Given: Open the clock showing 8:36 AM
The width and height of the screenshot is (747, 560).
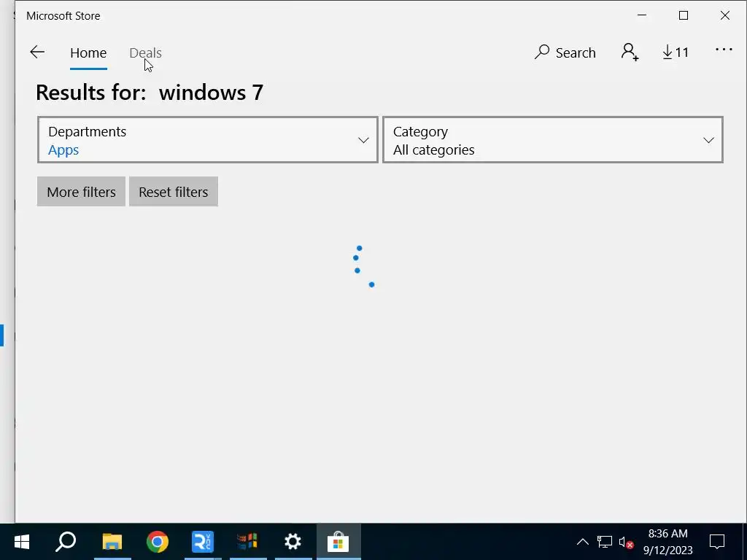Looking at the screenshot, I should (x=668, y=542).
